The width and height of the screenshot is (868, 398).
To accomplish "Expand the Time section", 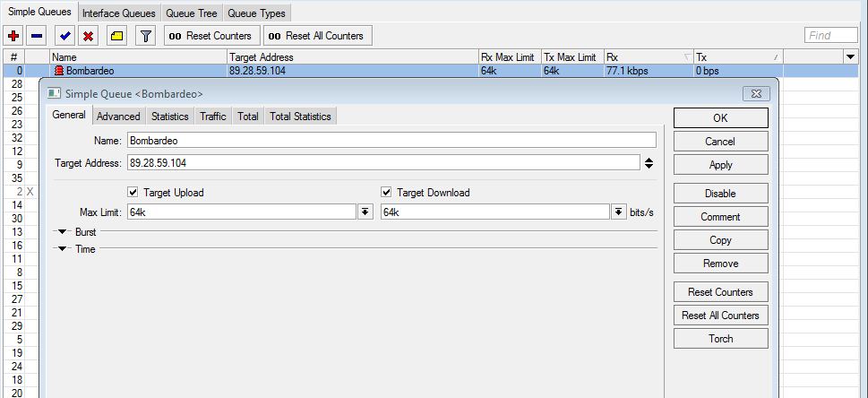I will coord(62,249).
